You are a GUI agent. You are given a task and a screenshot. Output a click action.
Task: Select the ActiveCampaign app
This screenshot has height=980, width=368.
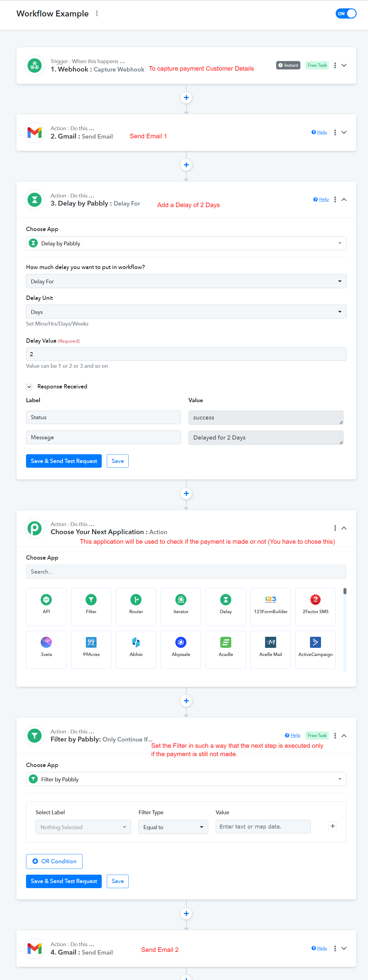(x=315, y=650)
